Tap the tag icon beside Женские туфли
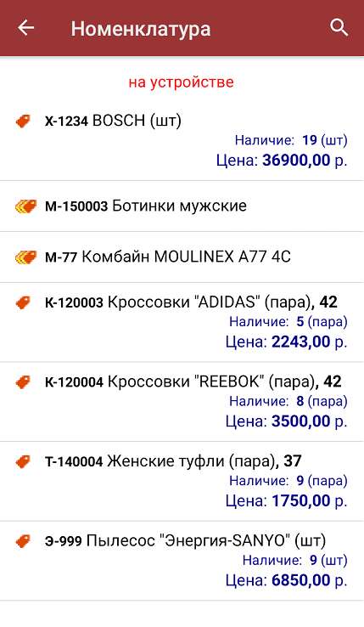This screenshot has width=364, height=627. tap(23, 462)
